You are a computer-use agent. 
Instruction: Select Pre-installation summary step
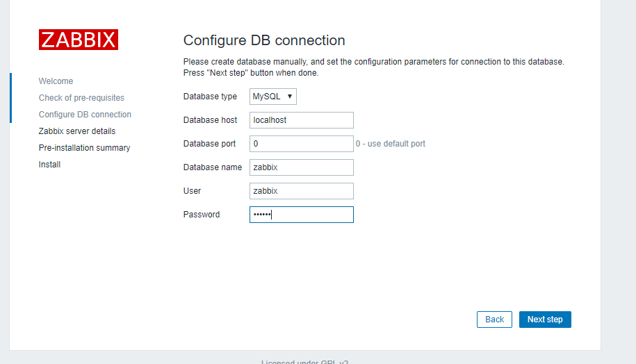[x=84, y=147]
